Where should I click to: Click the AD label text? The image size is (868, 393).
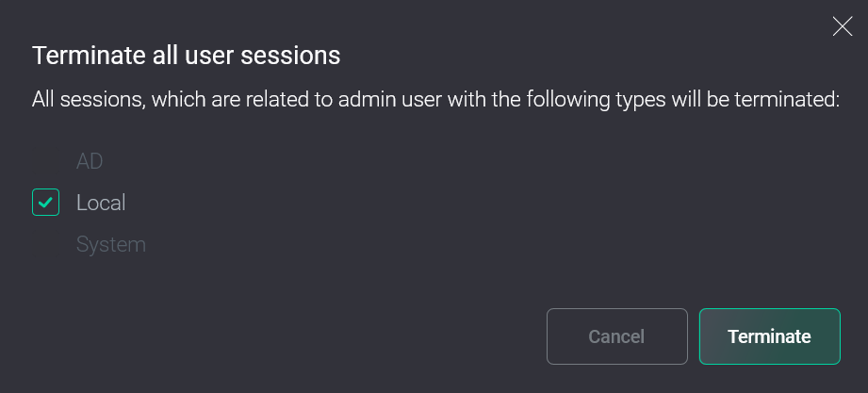coord(90,161)
